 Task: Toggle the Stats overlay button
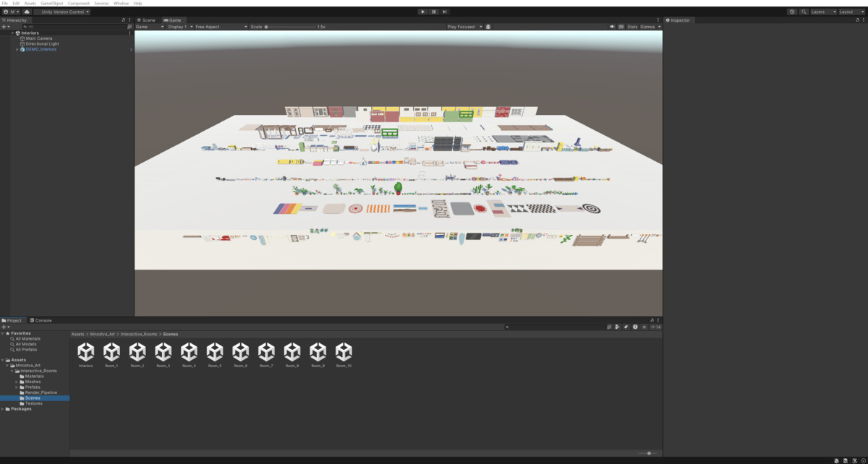pos(632,27)
